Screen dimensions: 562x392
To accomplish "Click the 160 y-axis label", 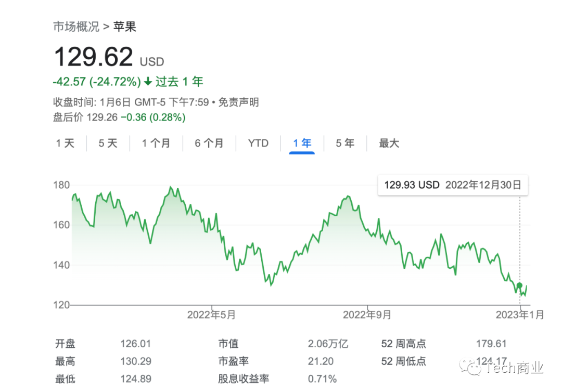I will coord(61,225).
